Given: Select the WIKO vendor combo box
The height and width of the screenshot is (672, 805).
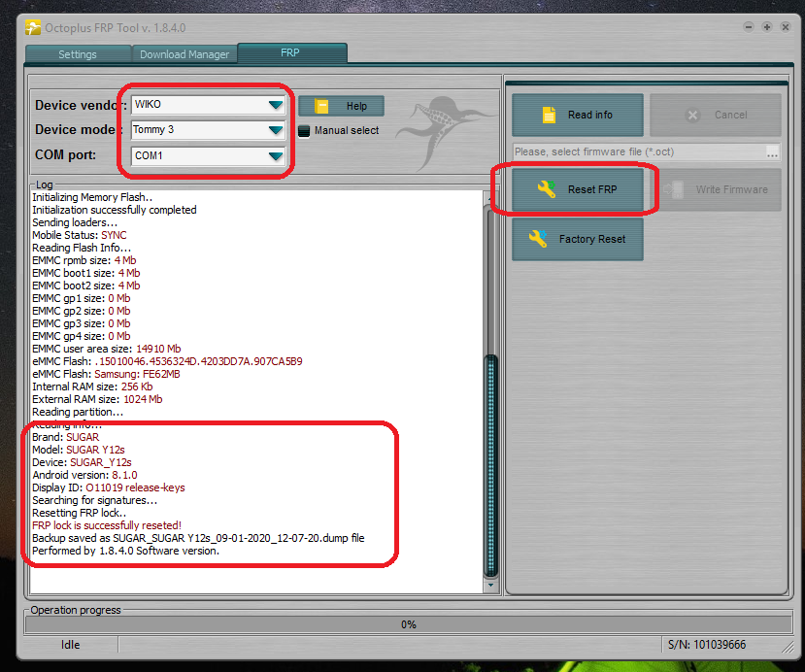Looking at the screenshot, I should (x=208, y=105).
